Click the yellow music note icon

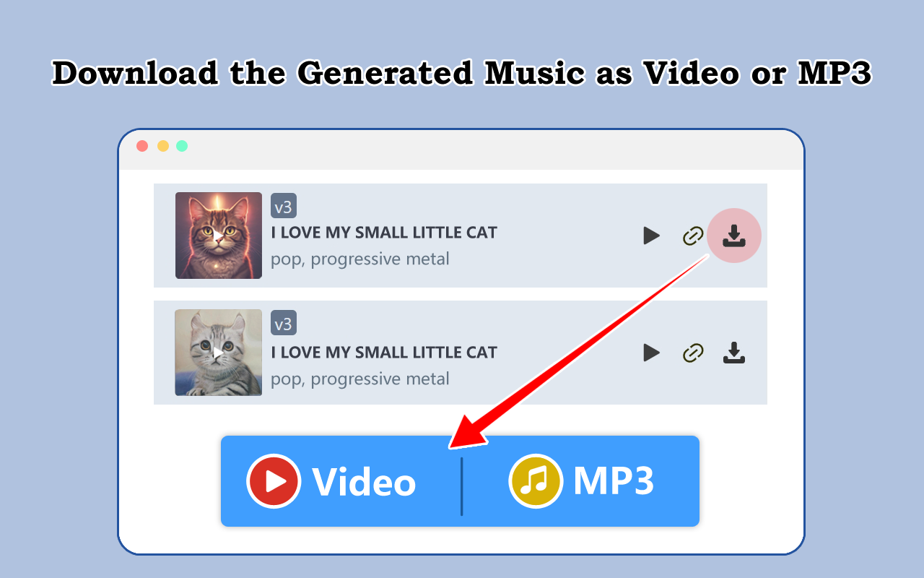pyautogui.click(x=536, y=480)
